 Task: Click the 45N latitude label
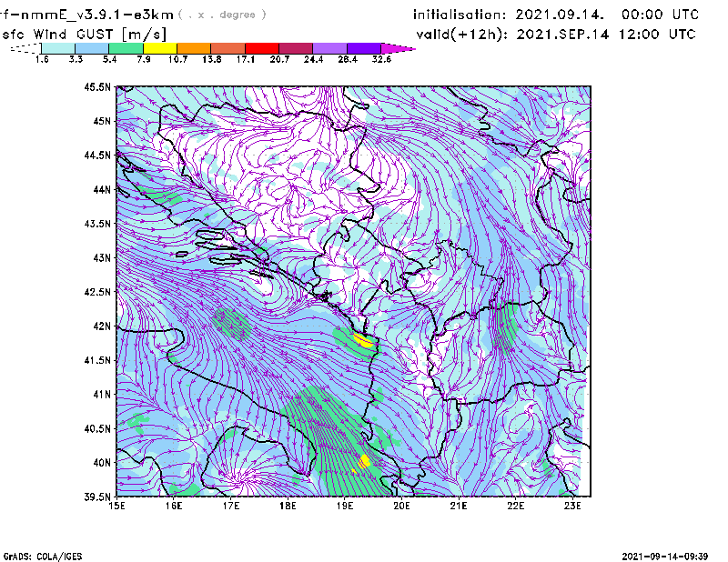[x=102, y=121]
